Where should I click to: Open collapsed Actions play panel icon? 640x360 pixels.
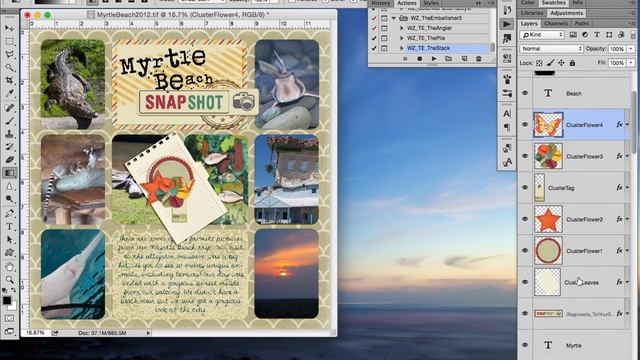pyautogui.click(x=507, y=24)
